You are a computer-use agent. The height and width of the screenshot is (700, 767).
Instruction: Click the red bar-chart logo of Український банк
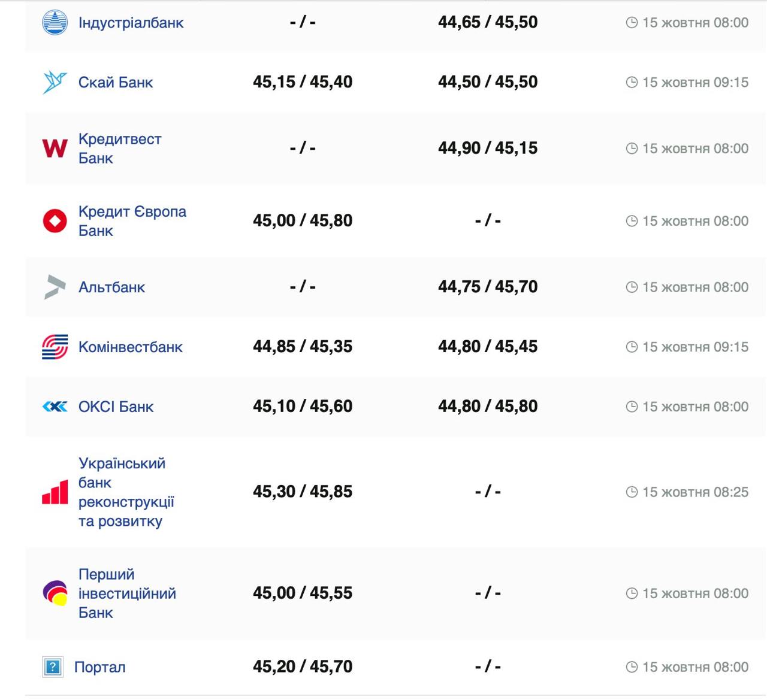[x=55, y=492]
